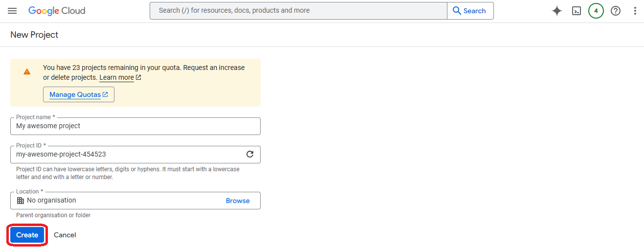Cancel new project creation
Screen dimensions: 644x250
pyautogui.click(x=65, y=235)
